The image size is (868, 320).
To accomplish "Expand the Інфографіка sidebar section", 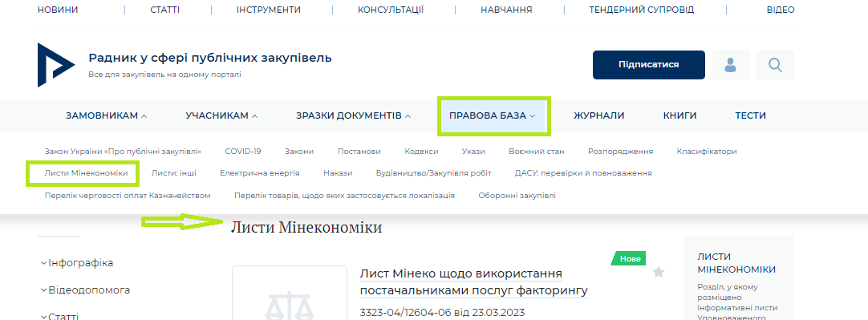I will 77,263.
